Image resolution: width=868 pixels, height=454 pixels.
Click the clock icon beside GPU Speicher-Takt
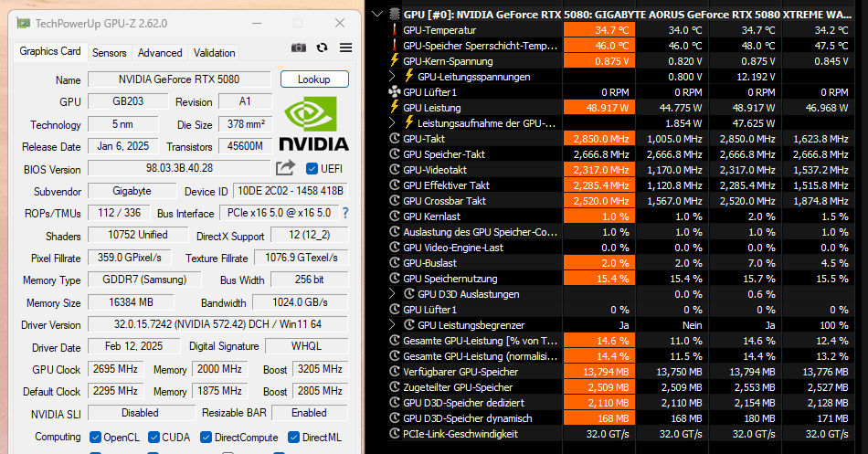(395, 153)
